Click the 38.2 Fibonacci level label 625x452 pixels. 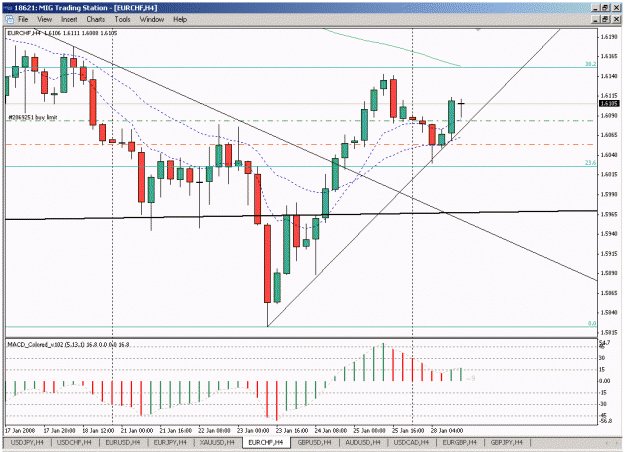tap(590, 64)
